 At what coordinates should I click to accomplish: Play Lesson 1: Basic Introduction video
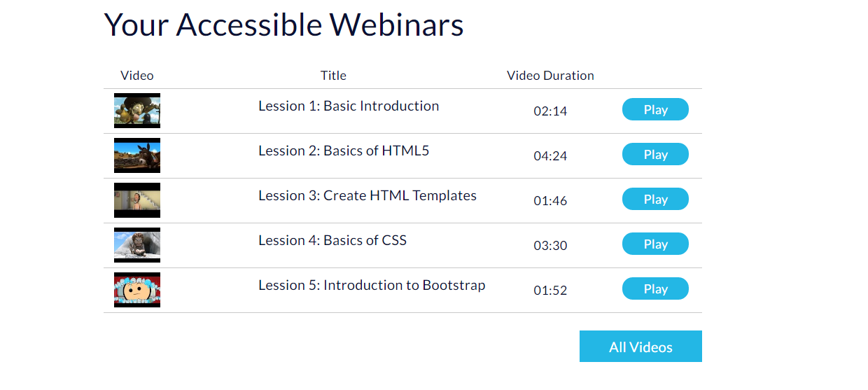coord(655,110)
